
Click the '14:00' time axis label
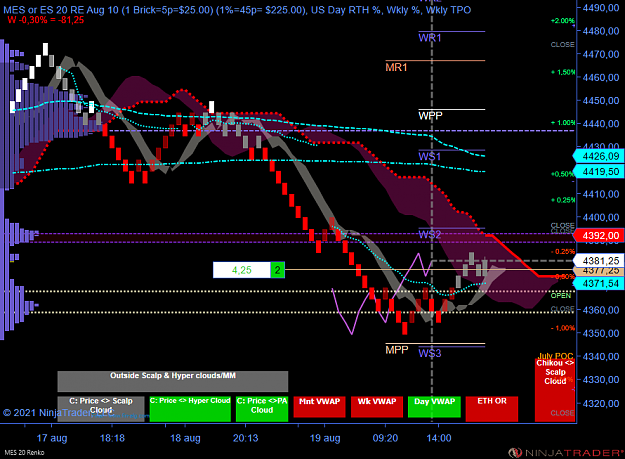[x=439, y=438]
